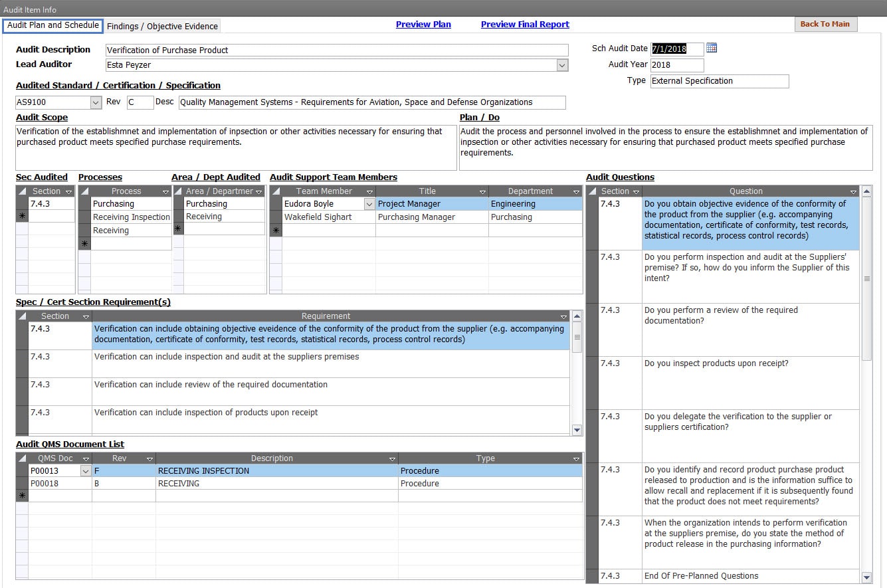Select the Receiving Inspection process row
This screenshot has width=887, height=588.
[131, 217]
